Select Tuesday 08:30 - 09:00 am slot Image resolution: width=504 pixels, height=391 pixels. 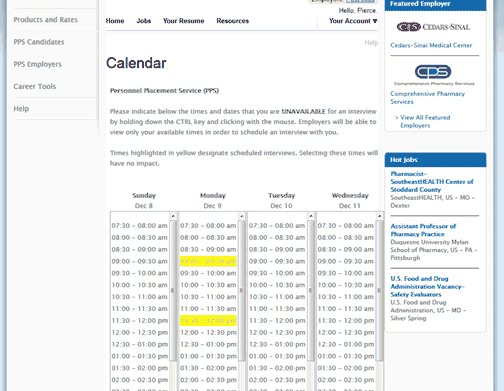[277, 249]
